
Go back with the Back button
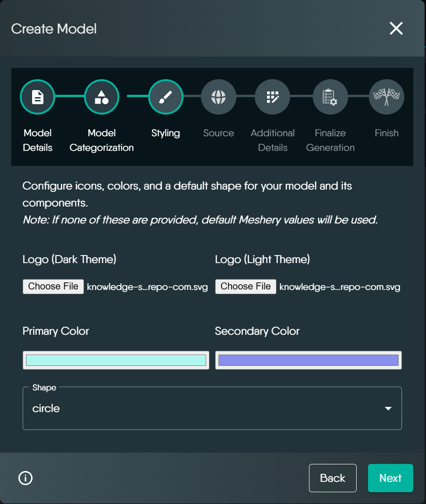tap(333, 478)
